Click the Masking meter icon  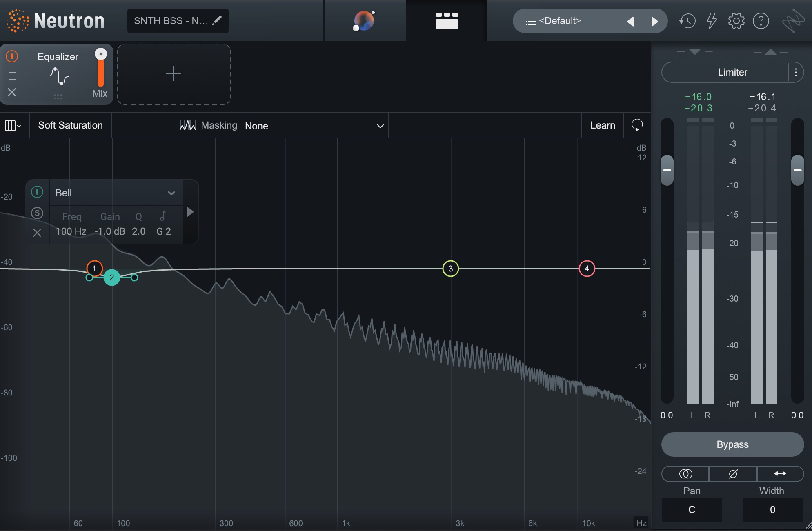(187, 125)
